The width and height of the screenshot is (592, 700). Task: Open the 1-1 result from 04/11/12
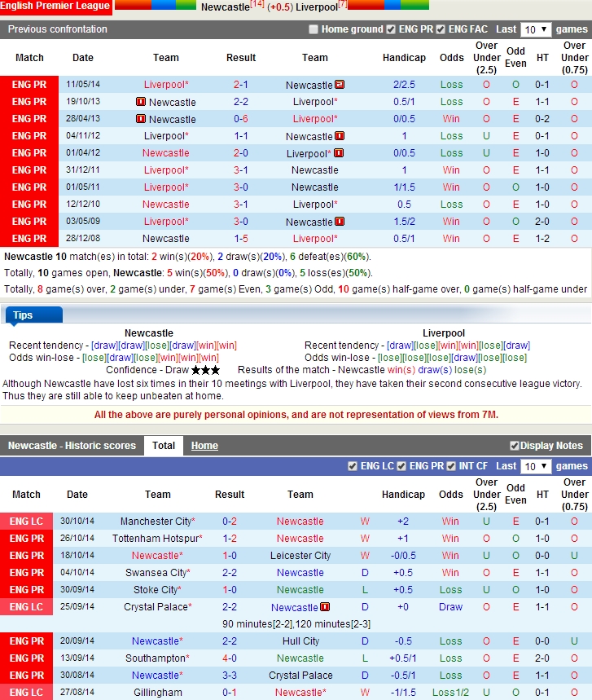[x=241, y=136]
